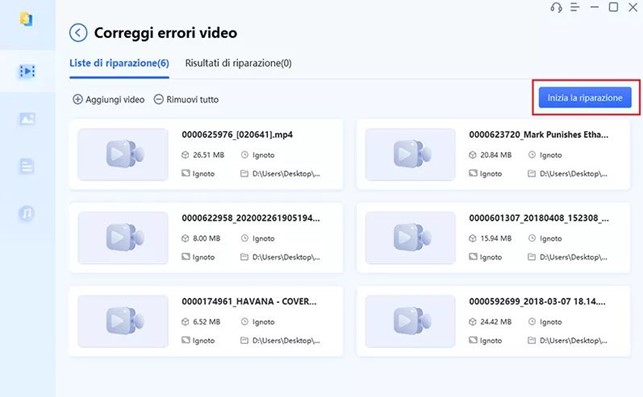Select the 0000623720_Mark Punishes Etha... thumbnail

point(410,154)
